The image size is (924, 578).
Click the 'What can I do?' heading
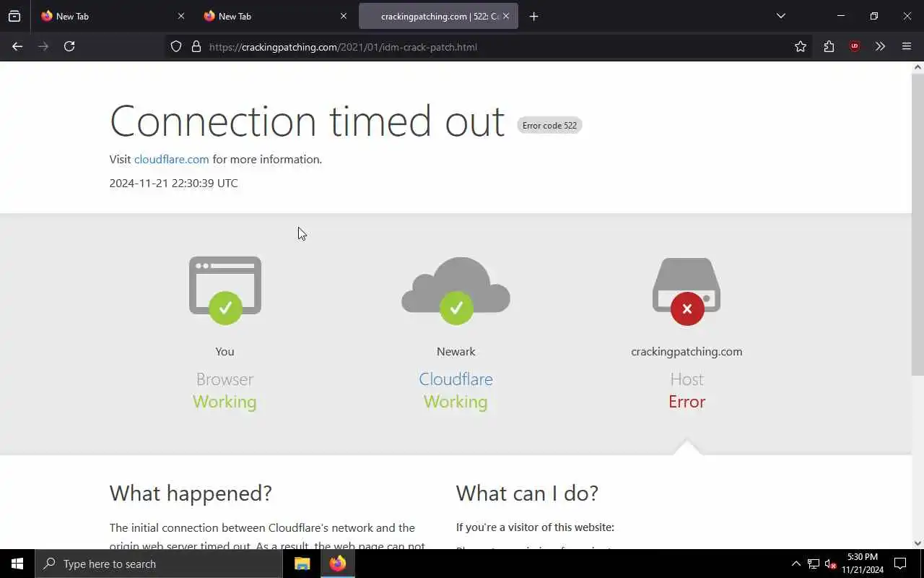[x=527, y=493]
